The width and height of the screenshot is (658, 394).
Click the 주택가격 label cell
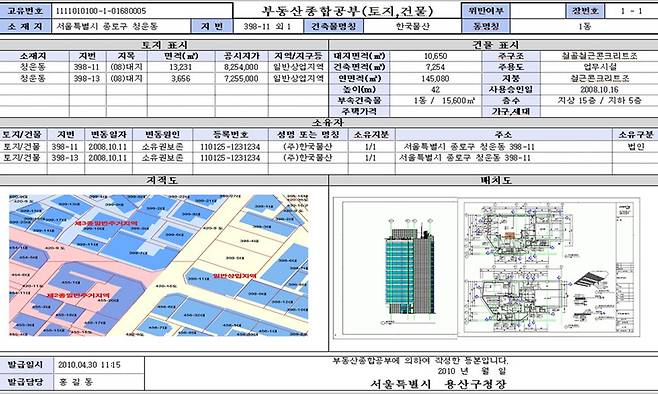(x=360, y=112)
